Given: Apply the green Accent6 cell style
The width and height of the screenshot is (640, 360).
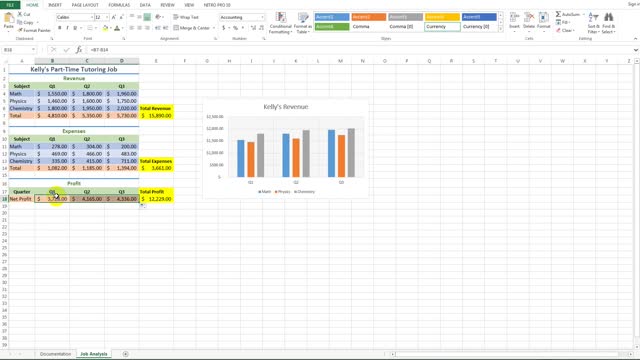Looking at the screenshot, I should [332, 27].
